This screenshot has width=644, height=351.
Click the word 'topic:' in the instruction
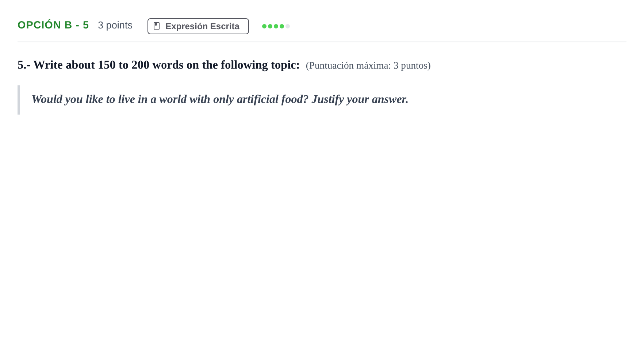285,65
